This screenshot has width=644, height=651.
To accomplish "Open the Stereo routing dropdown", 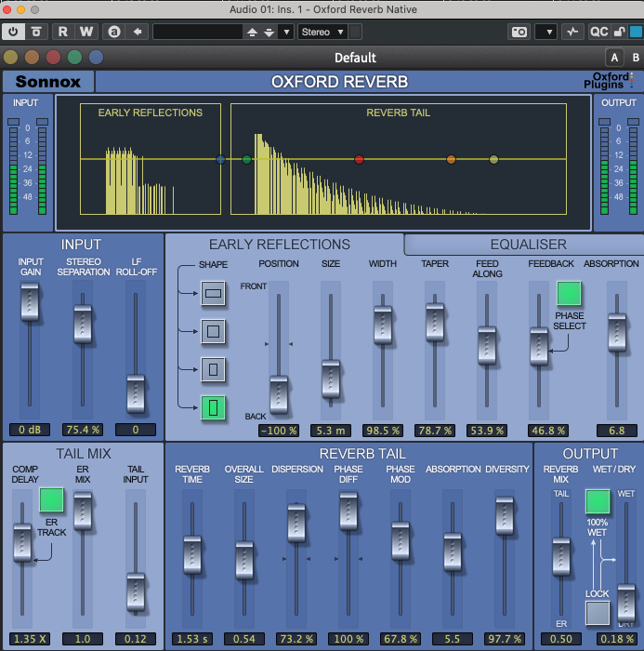I will (322, 32).
